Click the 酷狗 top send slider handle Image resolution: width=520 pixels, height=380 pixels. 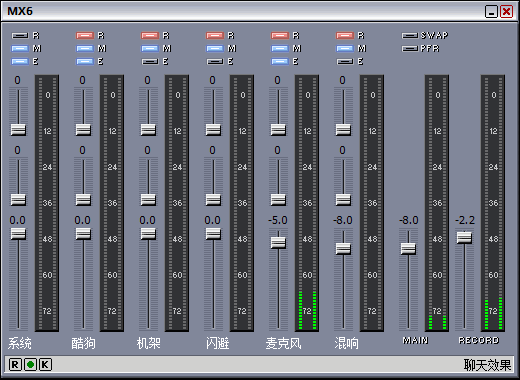pos(83,129)
